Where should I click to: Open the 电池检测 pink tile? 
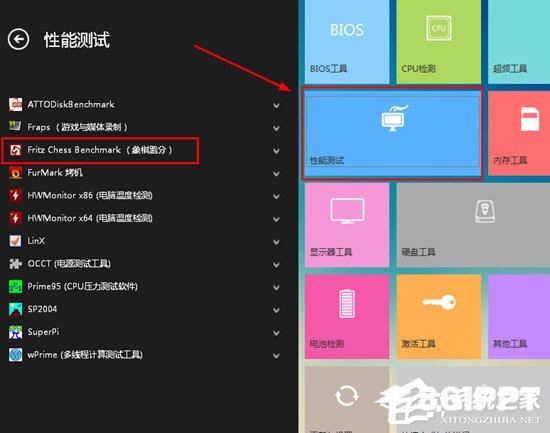(x=347, y=317)
